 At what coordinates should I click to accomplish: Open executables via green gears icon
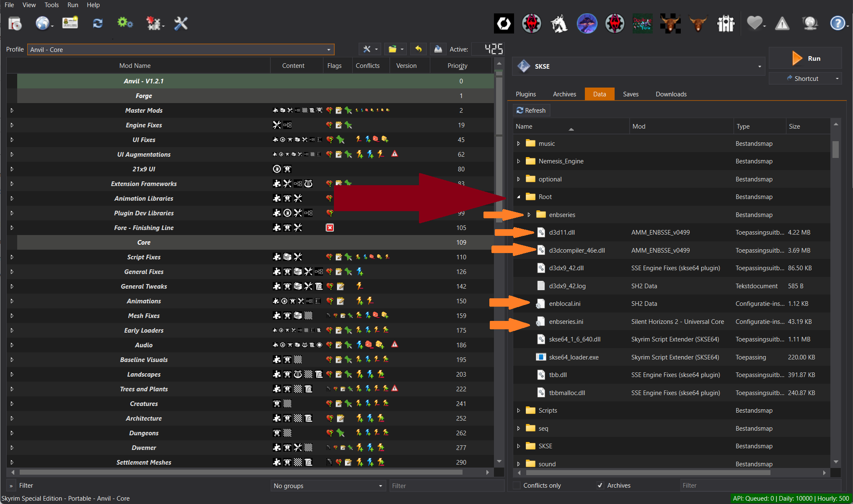(x=124, y=23)
